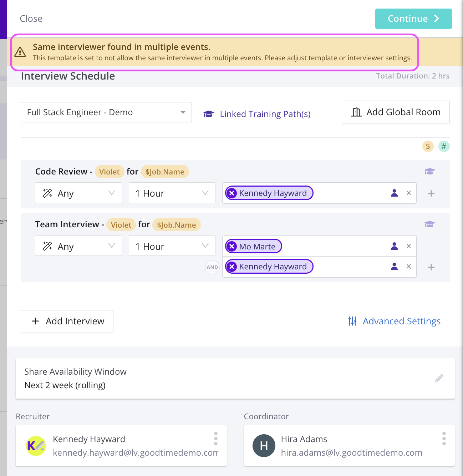Click the hashtag numbering icon

(x=444, y=146)
